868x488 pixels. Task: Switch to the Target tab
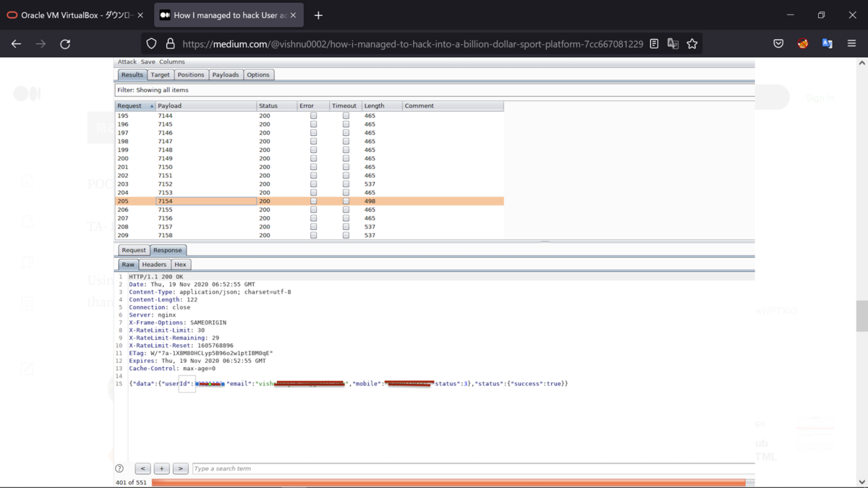click(161, 74)
